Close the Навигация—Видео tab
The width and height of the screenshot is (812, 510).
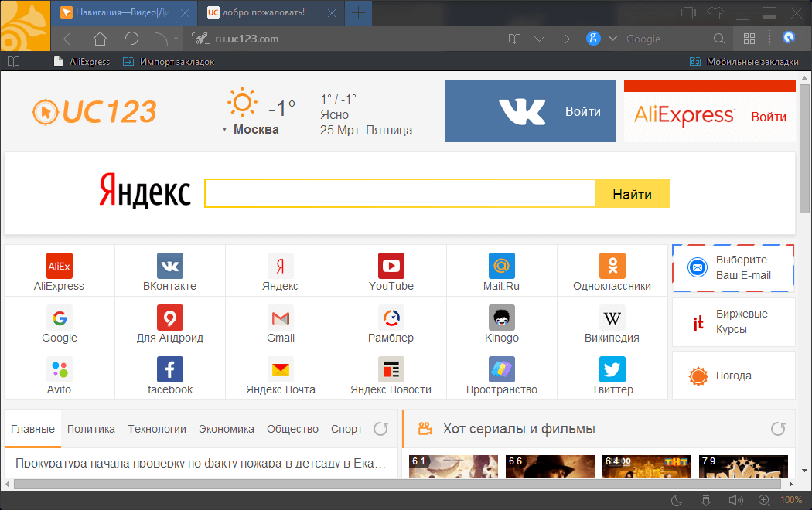coord(184,13)
